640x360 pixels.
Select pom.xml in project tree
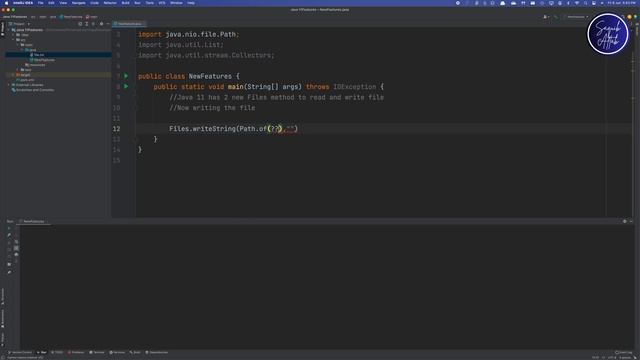[x=26, y=80]
